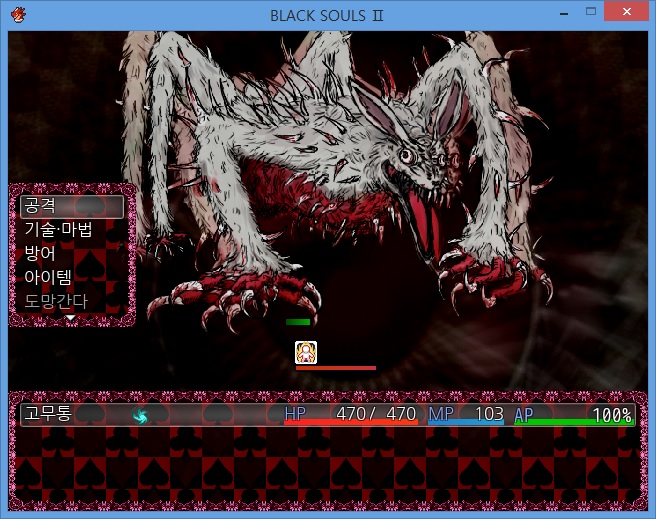Click the red enemy health bar under the icon
The width and height of the screenshot is (656, 519).
click(336, 368)
